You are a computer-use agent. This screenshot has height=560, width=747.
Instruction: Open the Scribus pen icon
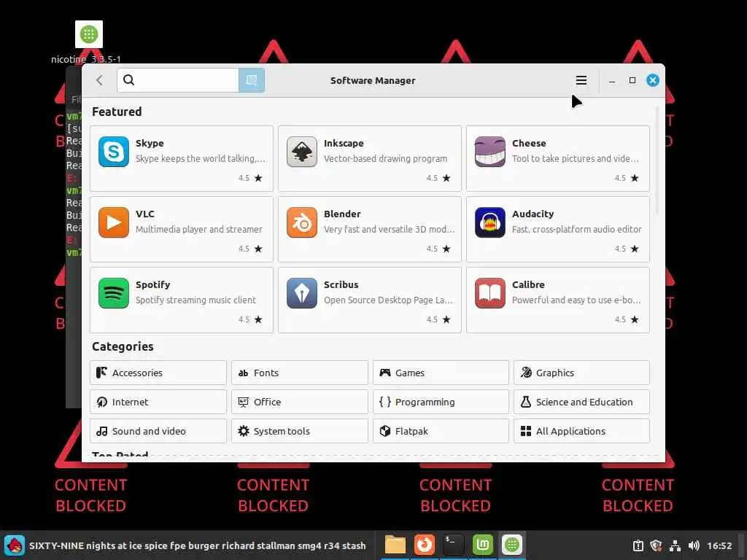pyautogui.click(x=301, y=293)
